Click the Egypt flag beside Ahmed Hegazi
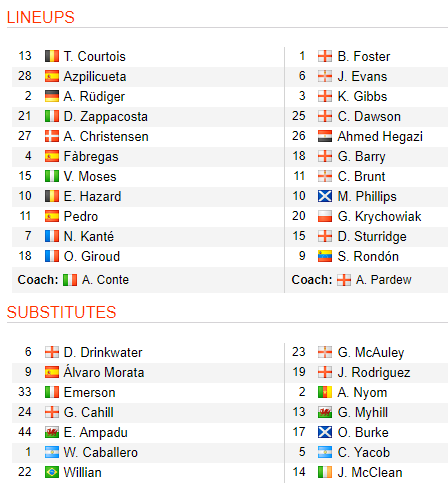 [325, 136]
